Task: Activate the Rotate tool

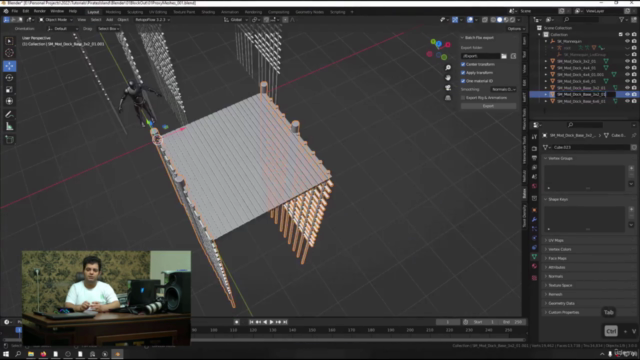Action: click(x=9, y=78)
